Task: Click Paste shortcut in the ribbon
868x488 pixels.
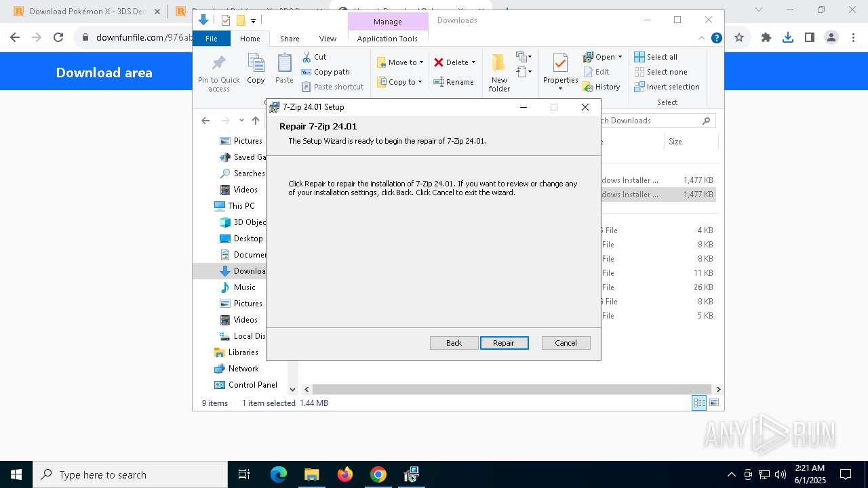Action: pos(332,87)
